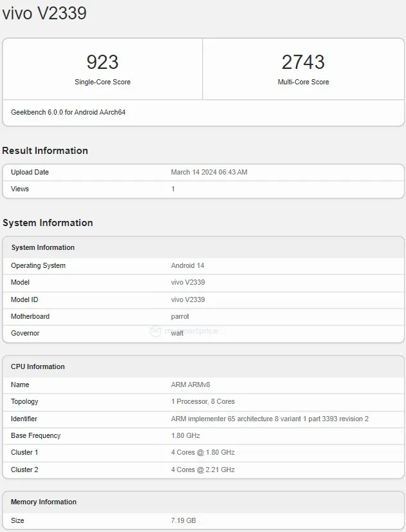This screenshot has width=406, height=532.
Task: Click the System Information table header
Action: [x=43, y=247]
